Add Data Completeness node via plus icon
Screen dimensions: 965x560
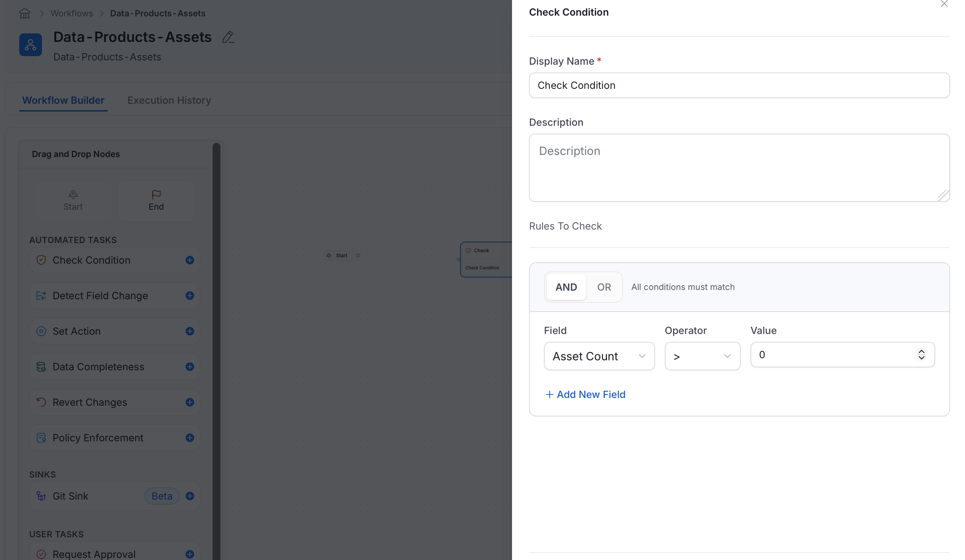click(190, 367)
